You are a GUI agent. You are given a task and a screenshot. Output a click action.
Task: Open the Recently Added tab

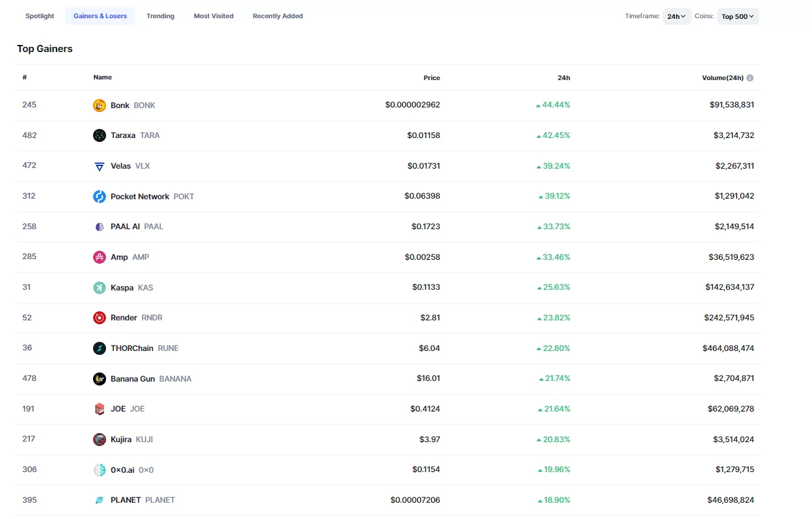point(278,16)
